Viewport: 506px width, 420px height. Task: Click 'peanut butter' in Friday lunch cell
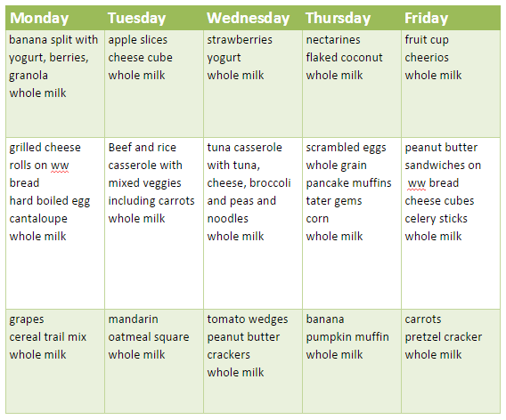pos(441,148)
